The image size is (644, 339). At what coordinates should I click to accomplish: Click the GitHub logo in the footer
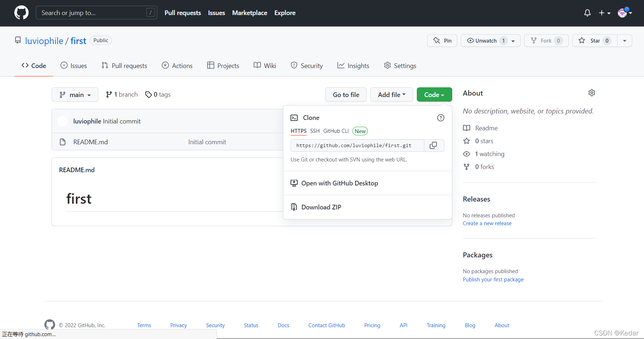[x=50, y=325]
